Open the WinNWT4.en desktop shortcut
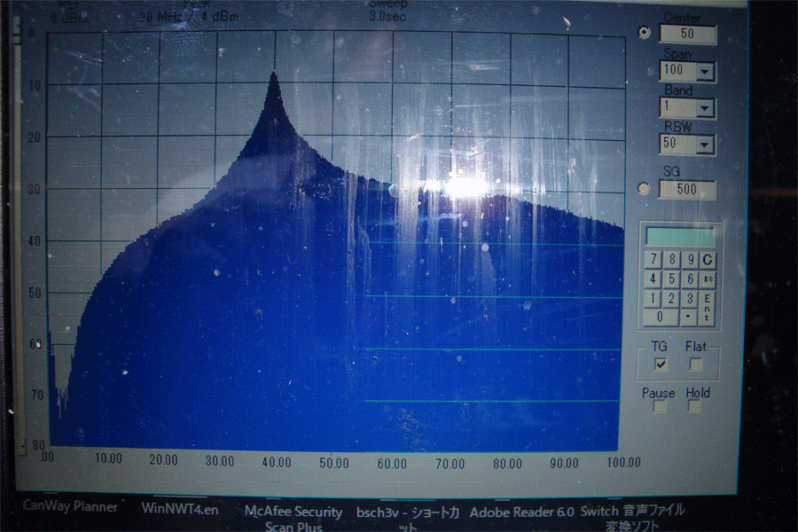 click(181, 509)
